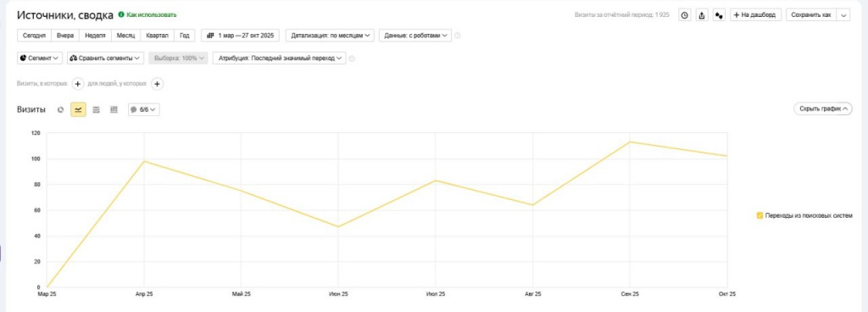Image resolution: width=868 pixels, height=312 pixels.
Task: Open the Как использовать link
Action: [x=152, y=15]
